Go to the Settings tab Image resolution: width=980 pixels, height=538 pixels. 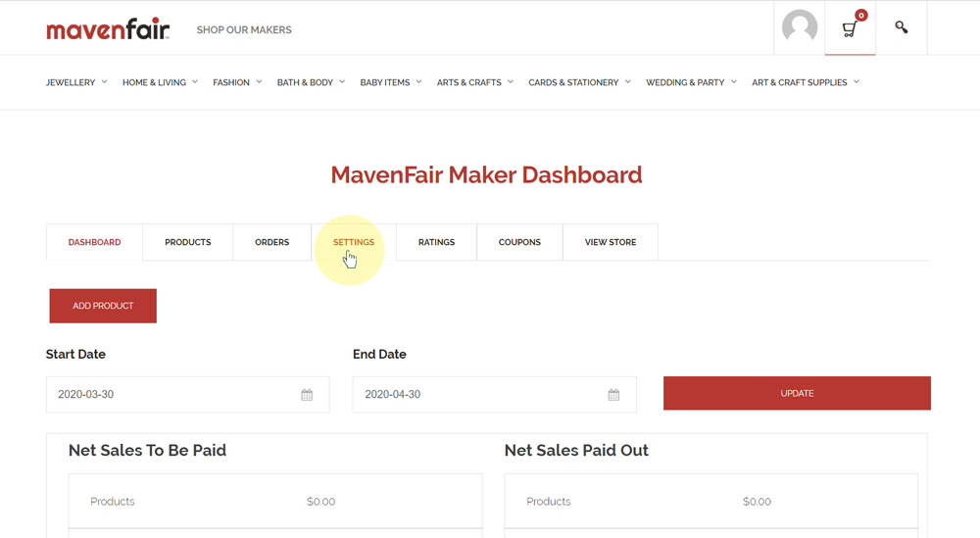(x=354, y=242)
